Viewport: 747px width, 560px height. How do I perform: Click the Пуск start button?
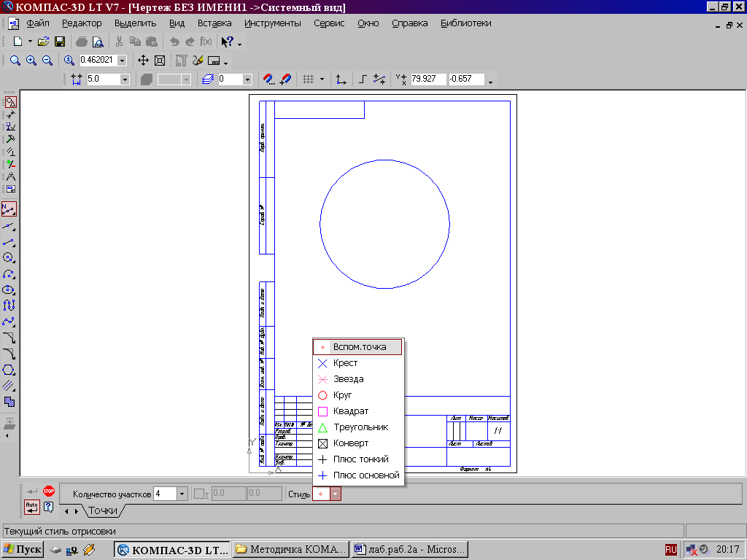tap(23, 550)
